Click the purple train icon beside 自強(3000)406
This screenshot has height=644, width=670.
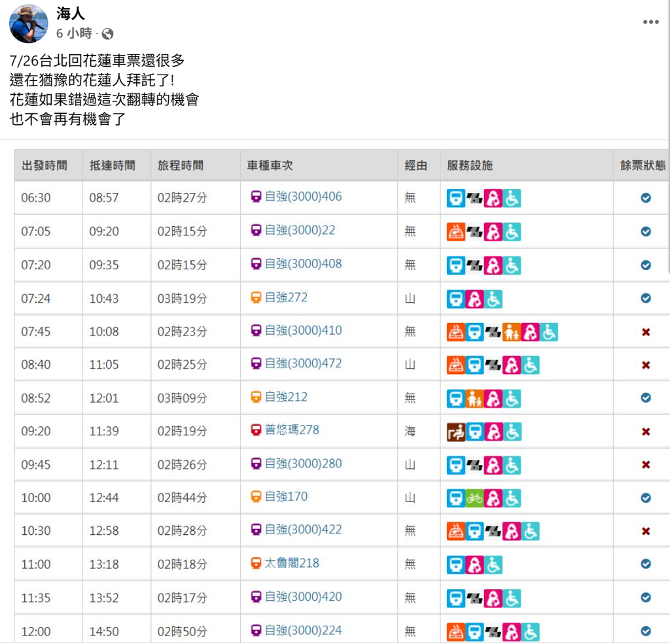point(256,197)
